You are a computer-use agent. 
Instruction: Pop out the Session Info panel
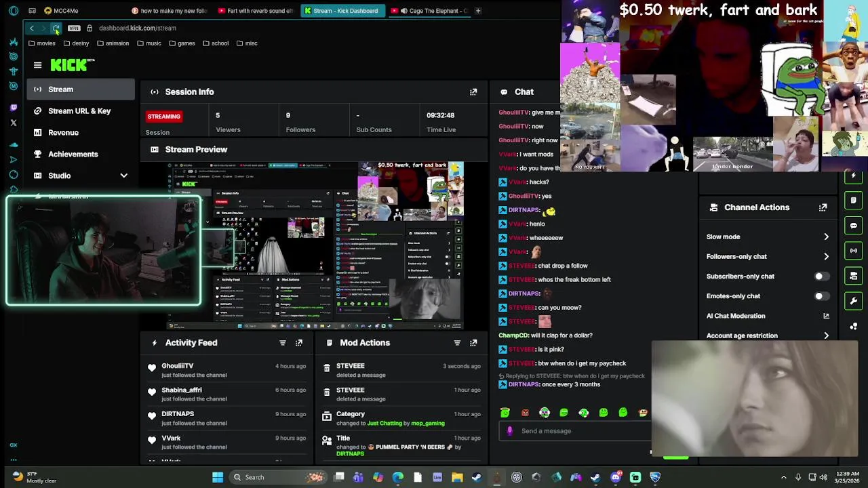[473, 91]
